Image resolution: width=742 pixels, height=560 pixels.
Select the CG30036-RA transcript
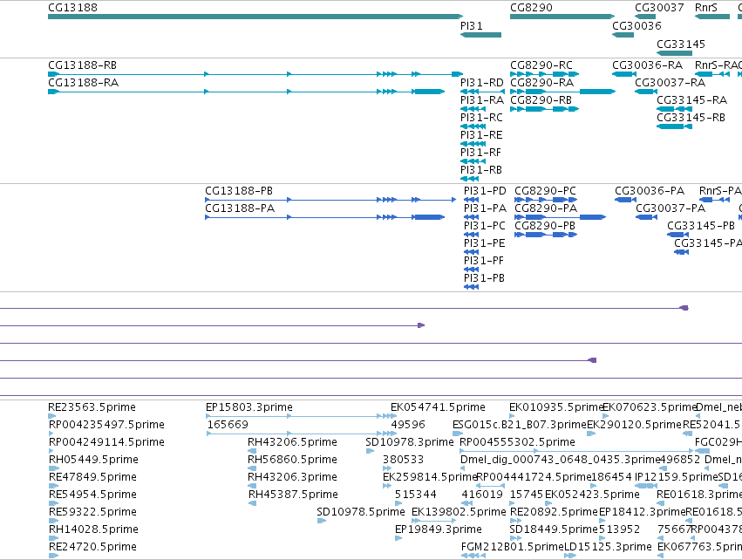click(x=624, y=74)
